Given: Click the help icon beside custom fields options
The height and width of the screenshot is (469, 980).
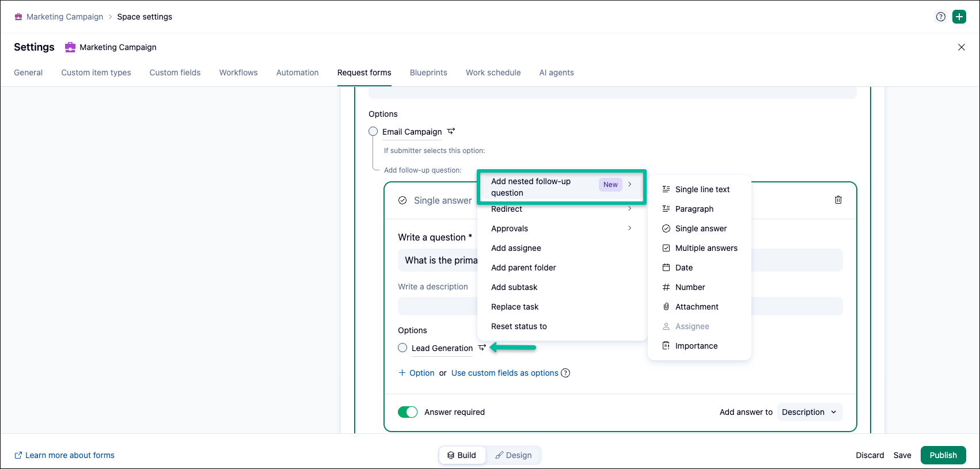Looking at the screenshot, I should 566,373.
